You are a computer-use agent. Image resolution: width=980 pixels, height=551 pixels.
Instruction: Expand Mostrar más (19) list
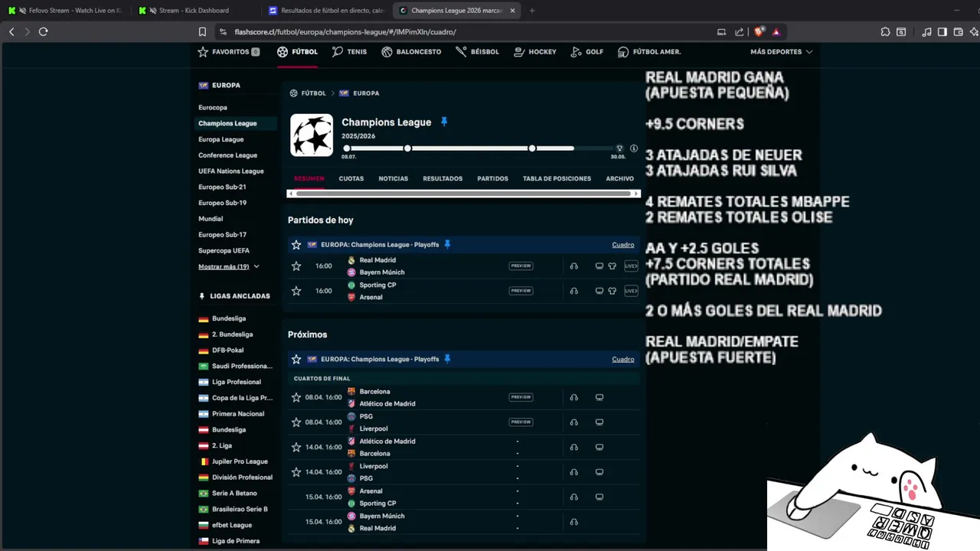[x=229, y=266]
